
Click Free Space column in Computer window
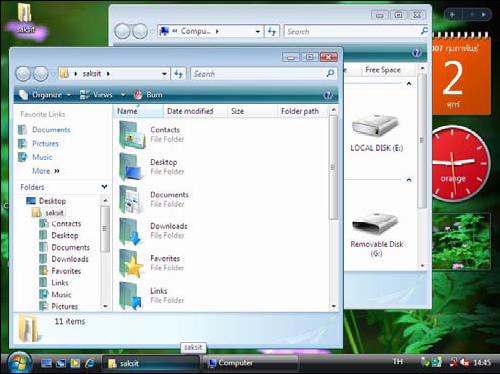[x=383, y=70]
